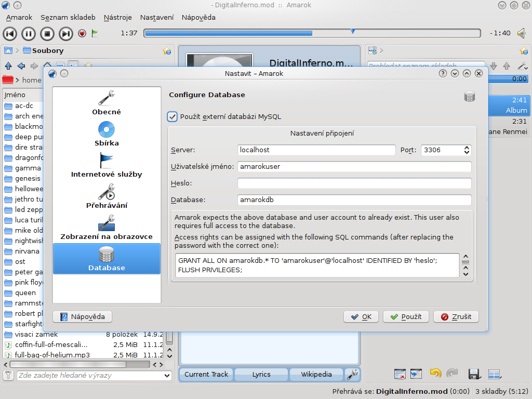This screenshot has height=399, width=532.
Task: Select the ac-dc folder
Action: [24, 106]
